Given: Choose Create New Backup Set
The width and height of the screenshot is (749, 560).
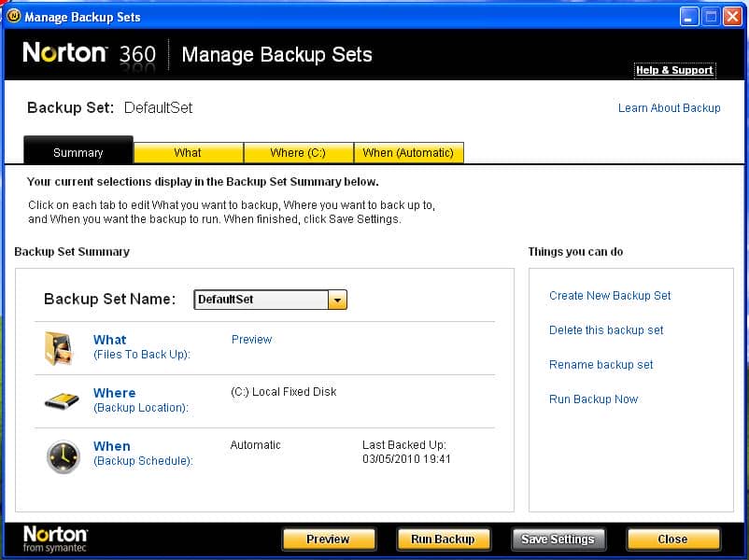Looking at the screenshot, I should coord(610,296).
